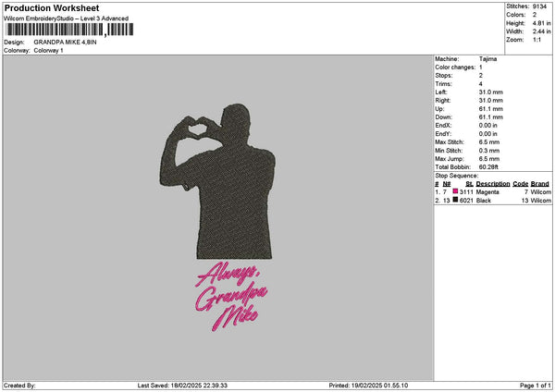Click the Total Bobbin value
The height and width of the screenshot is (392, 555).
[x=488, y=167]
